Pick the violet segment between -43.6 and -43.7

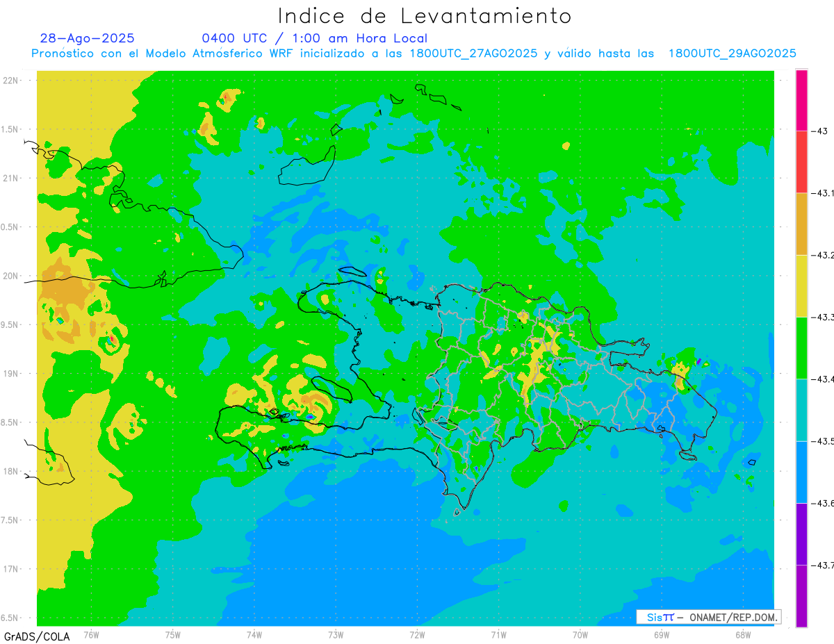[x=801, y=534]
